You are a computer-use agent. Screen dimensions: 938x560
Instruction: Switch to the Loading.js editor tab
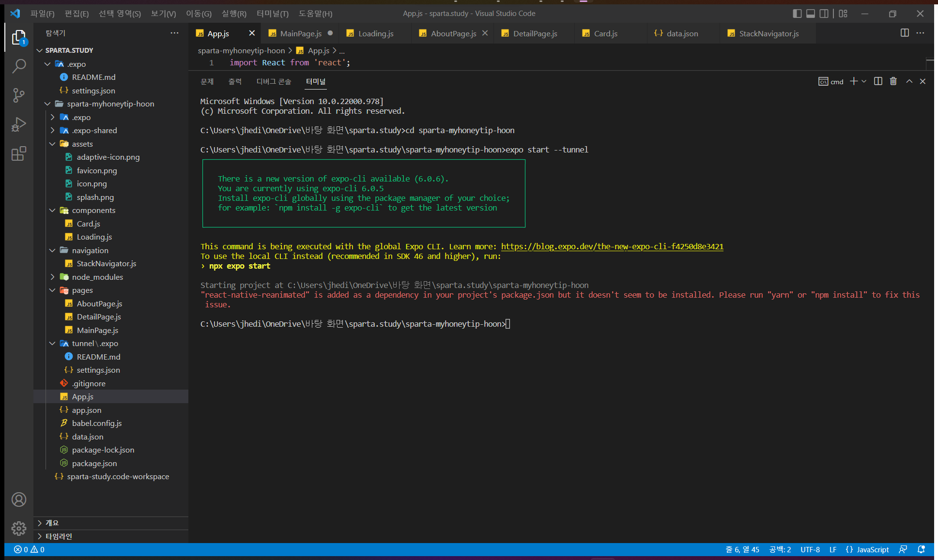(x=375, y=33)
